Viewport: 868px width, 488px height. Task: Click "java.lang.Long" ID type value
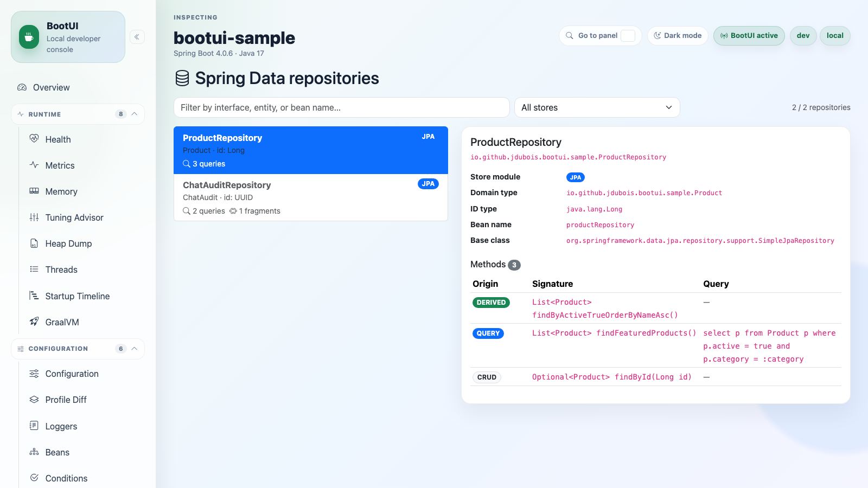coord(594,209)
